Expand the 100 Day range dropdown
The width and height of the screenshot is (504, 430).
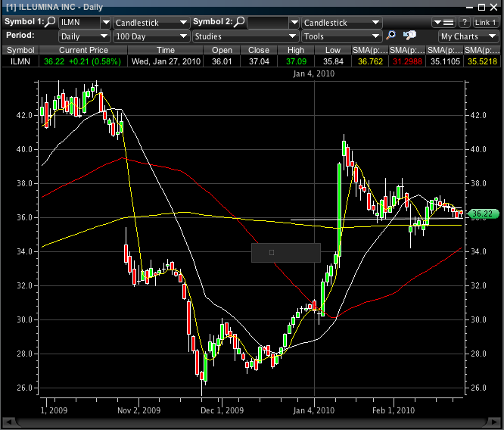tap(151, 36)
